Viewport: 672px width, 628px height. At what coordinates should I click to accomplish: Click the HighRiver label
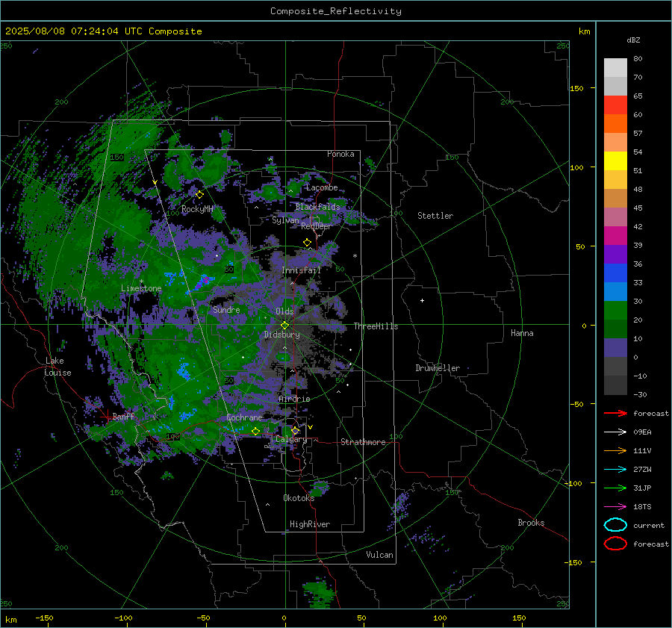click(x=310, y=524)
